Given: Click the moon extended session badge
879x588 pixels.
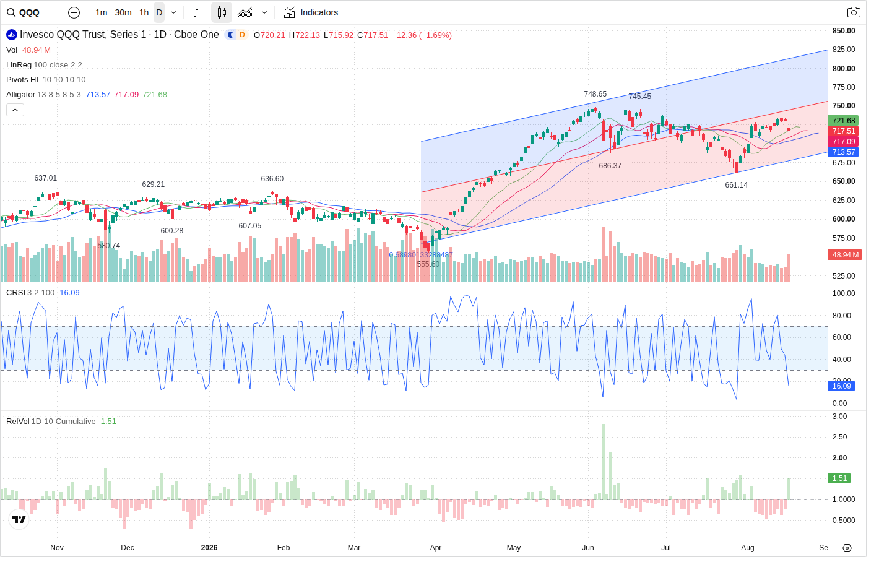Looking at the screenshot, I should (230, 35).
